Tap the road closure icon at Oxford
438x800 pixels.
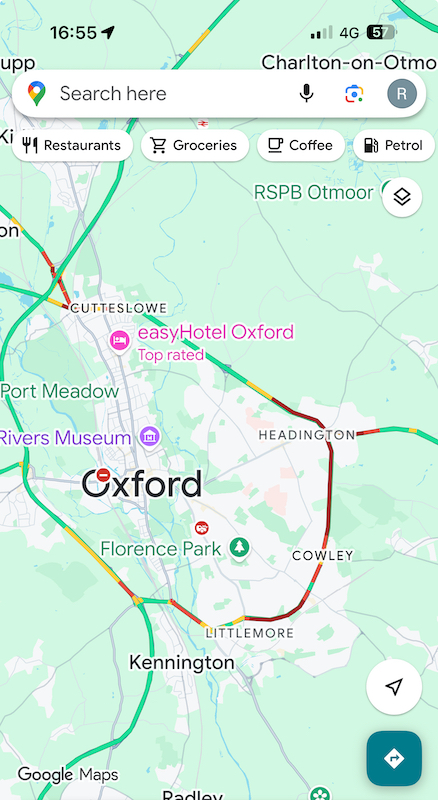coord(103,475)
